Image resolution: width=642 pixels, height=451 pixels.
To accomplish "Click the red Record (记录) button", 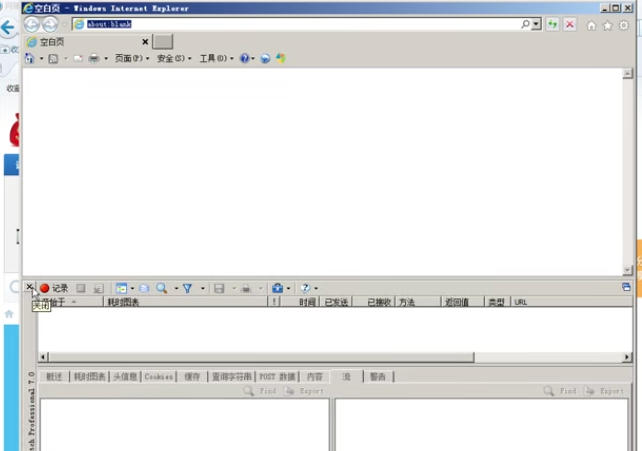I will [54, 288].
